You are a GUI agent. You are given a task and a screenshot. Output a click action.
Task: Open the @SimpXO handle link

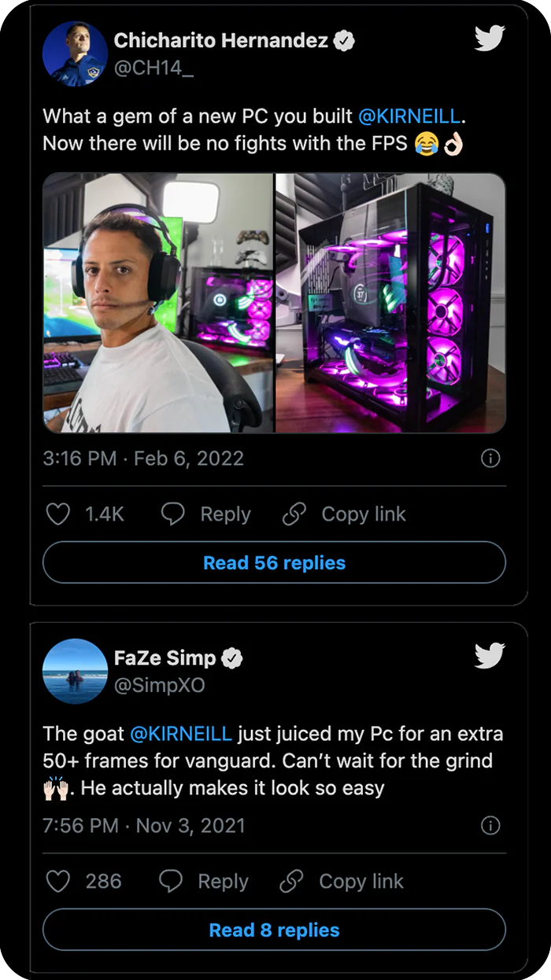pos(160,685)
